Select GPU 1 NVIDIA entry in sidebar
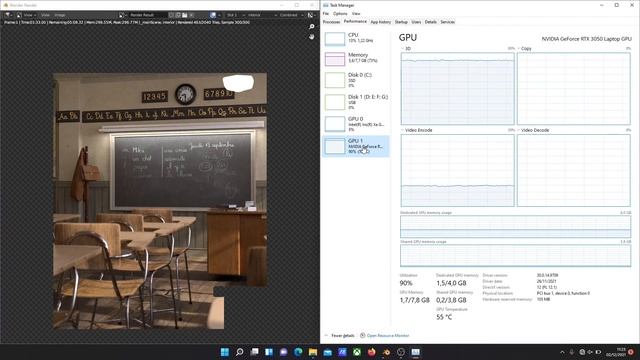 [x=356, y=146]
